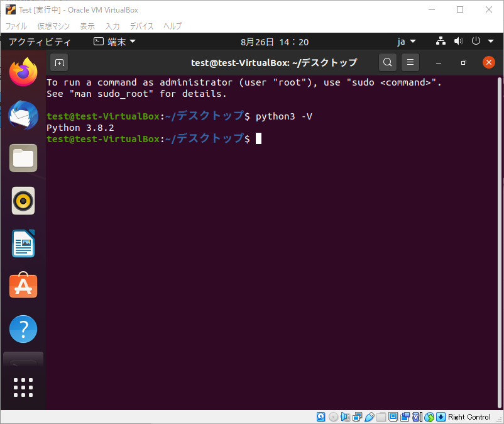Launch Thunderbird mail from the dock
This screenshot has width=504, height=424.
coord(23,115)
